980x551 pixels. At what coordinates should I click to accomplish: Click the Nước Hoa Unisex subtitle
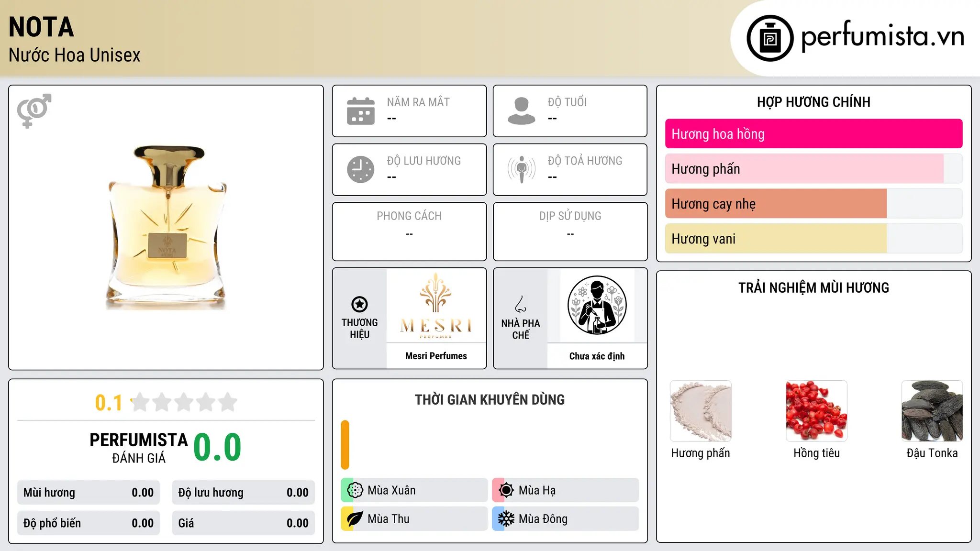click(74, 55)
